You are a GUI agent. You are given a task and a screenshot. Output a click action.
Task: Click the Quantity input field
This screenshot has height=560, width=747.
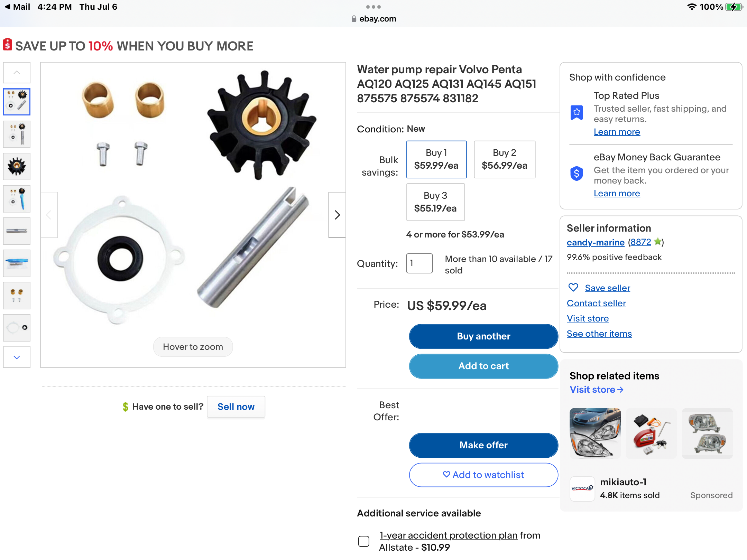pyautogui.click(x=419, y=263)
